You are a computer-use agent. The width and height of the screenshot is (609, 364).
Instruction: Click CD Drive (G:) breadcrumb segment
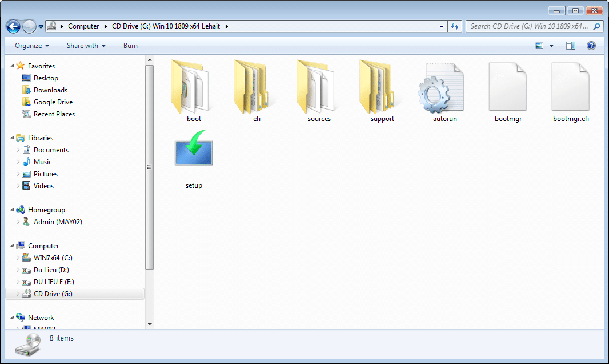coord(166,26)
